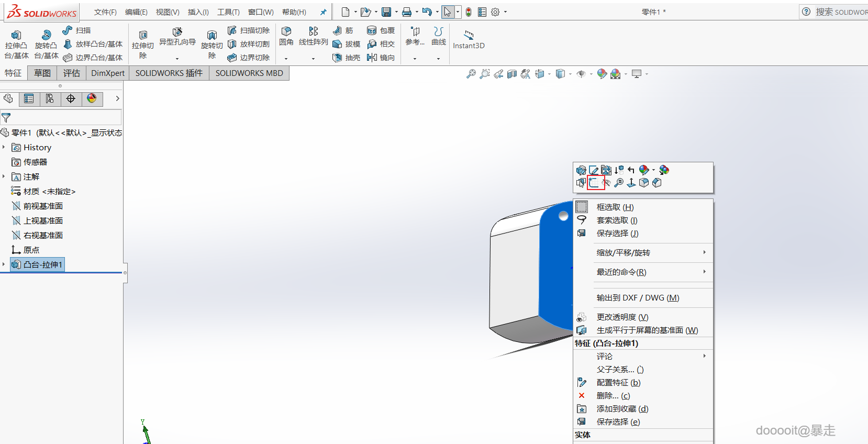Open the appearance color ball in context toolbar
Screen dimensions: 868x444
coord(644,170)
